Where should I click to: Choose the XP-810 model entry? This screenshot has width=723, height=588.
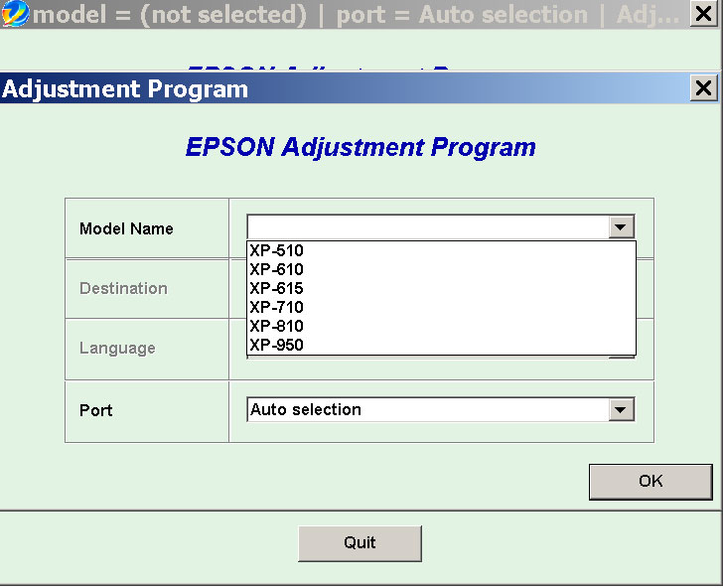(x=441, y=326)
